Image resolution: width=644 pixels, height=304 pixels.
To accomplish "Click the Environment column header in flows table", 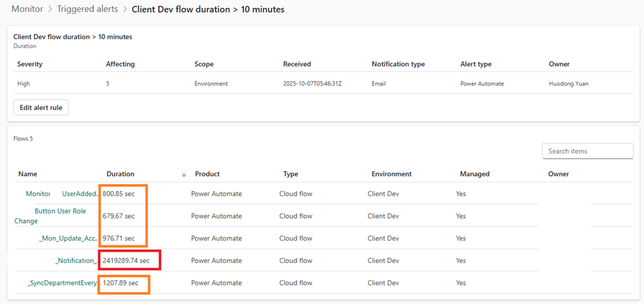I will click(x=391, y=174).
